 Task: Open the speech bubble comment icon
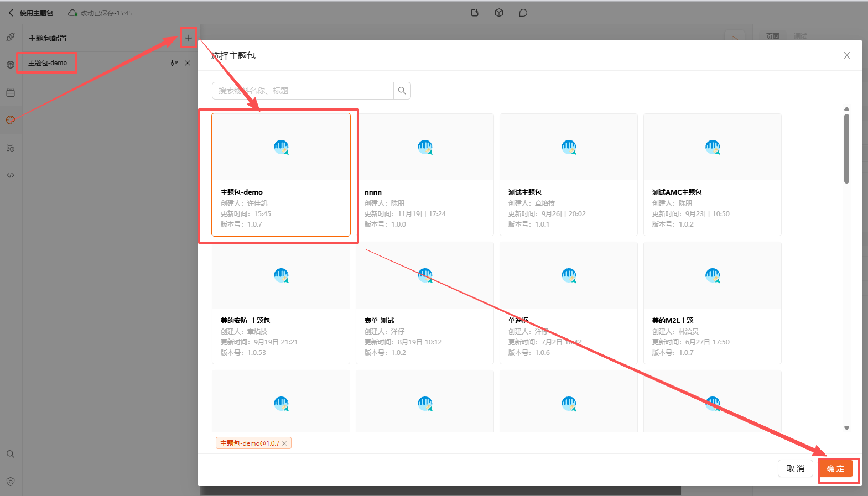(523, 13)
